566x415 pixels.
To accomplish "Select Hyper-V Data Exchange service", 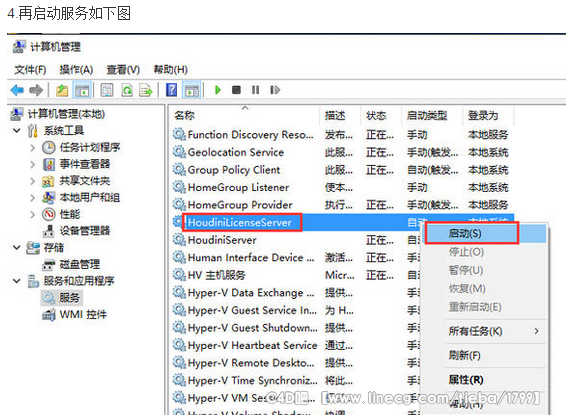I will click(251, 293).
